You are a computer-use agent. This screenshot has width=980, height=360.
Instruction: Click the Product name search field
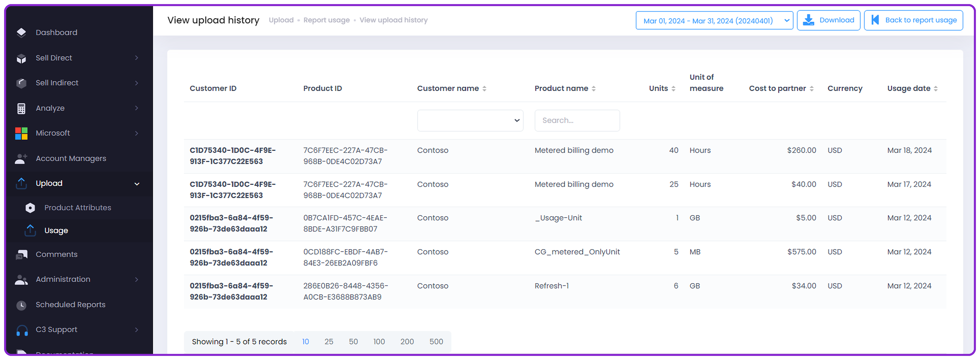[577, 121]
